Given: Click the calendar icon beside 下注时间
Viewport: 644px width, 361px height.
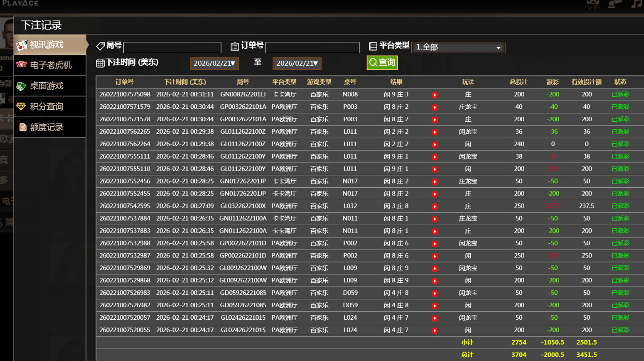Looking at the screenshot, I should (100, 63).
